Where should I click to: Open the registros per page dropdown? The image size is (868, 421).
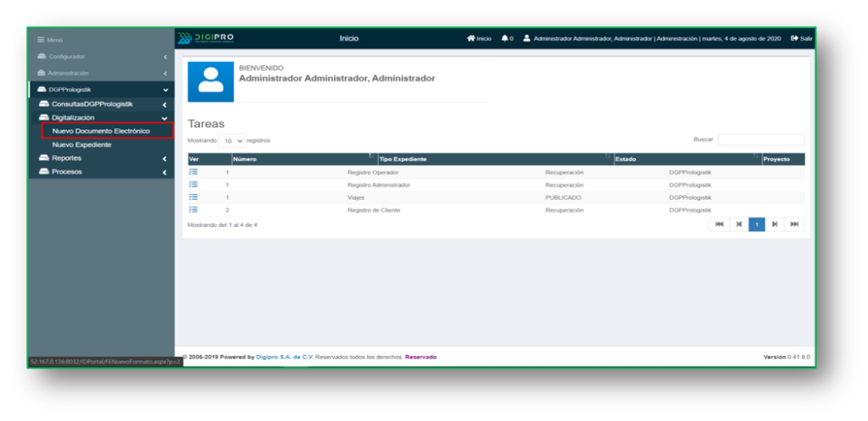tap(231, 141)
